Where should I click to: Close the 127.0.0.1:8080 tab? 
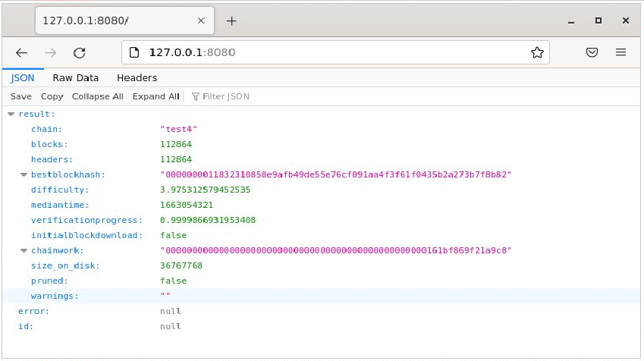[201, 20]
